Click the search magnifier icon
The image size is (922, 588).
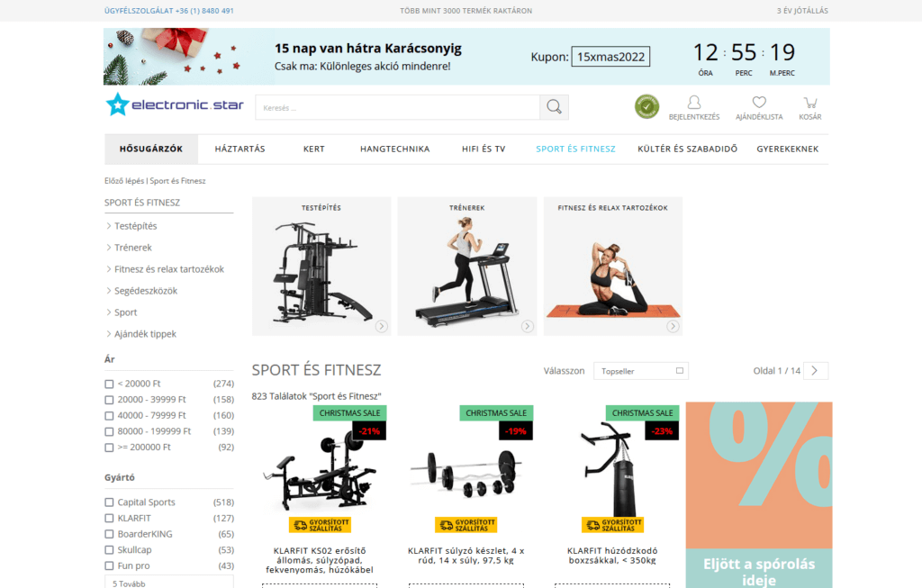click(x=554, y=107)
